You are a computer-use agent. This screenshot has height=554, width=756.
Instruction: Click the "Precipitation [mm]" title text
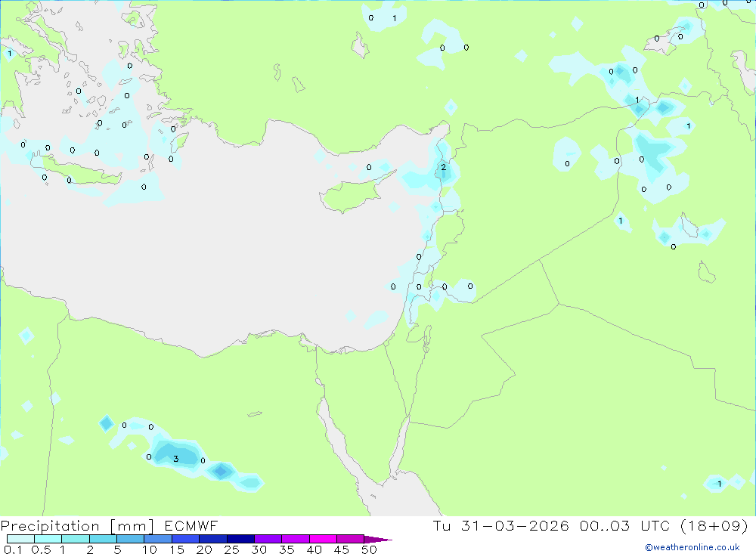point(78,526)
